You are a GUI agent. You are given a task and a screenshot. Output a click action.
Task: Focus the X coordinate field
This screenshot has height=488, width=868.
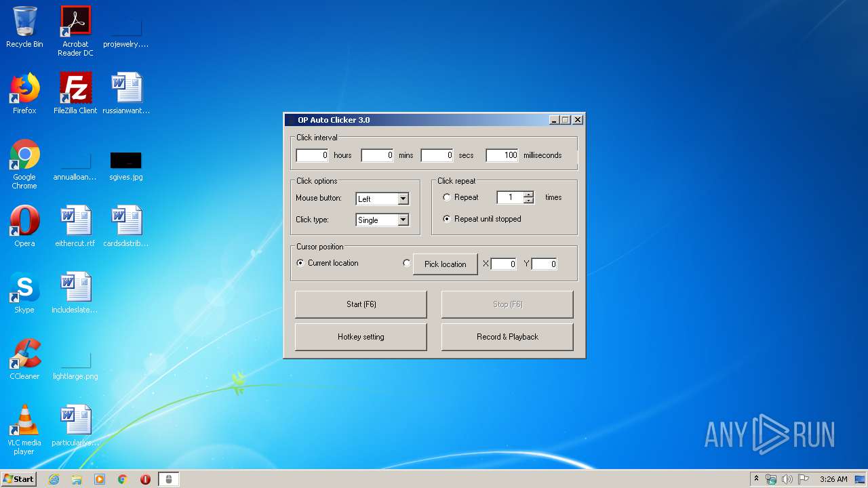pyautogui.click(x=504, y=264)
